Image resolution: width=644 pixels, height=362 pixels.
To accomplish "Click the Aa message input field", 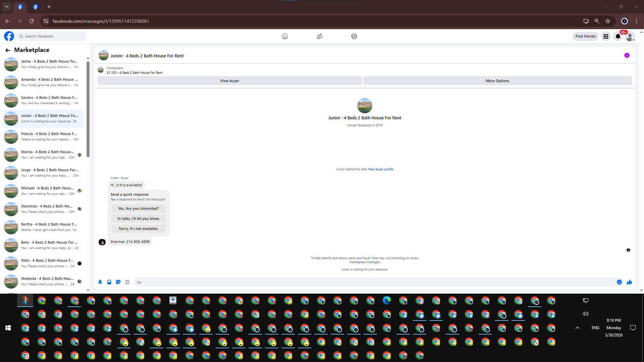I will coord(372,282).
